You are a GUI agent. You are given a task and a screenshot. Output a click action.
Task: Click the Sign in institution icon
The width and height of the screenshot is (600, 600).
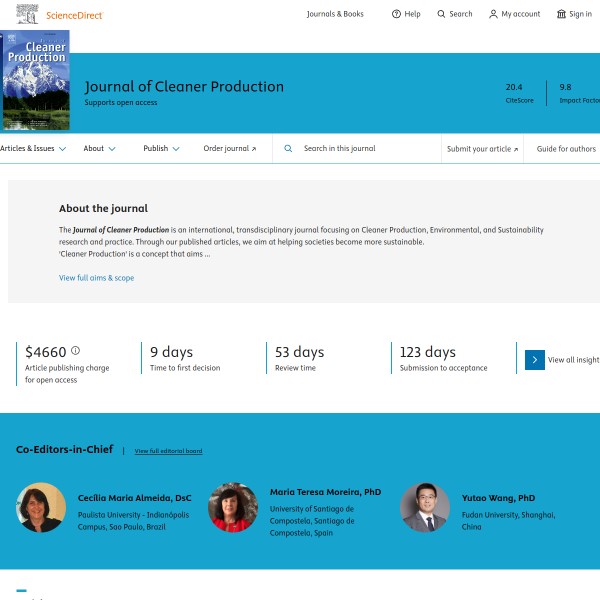pyautogui.click(x=561, y=14)
